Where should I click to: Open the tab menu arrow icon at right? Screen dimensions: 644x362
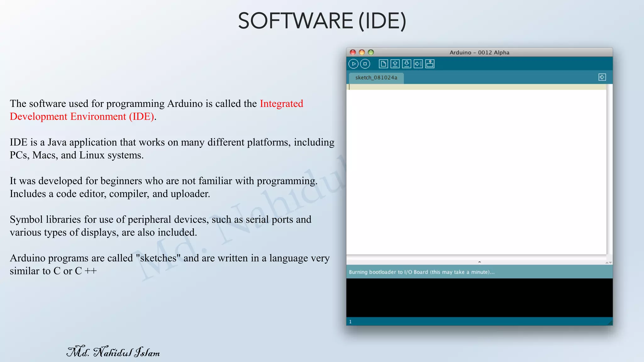point(602,77)
